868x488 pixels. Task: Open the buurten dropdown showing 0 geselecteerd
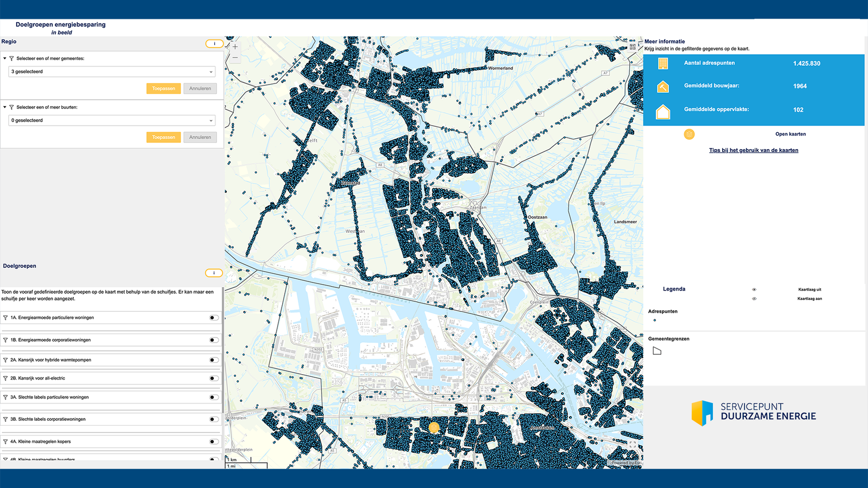tap(112, 120)
